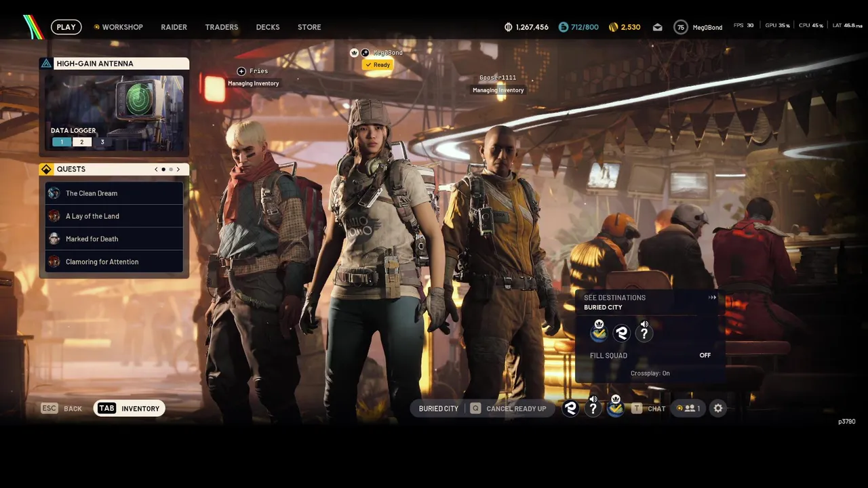Click the crown leader icon above Meg0Bond
868x488 pixels.
click(x=354, y=53)
